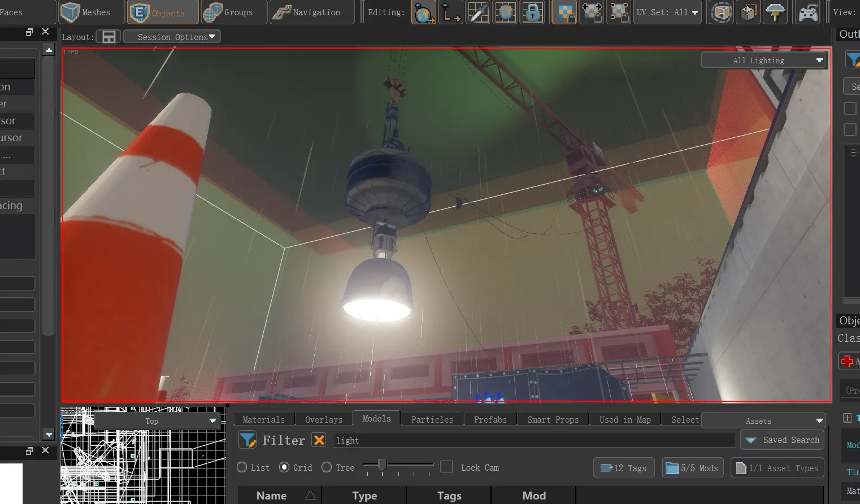Click the filter funnel icon beside Filter
The width and height of the screenshot is (860, 504).
(247, 440)
